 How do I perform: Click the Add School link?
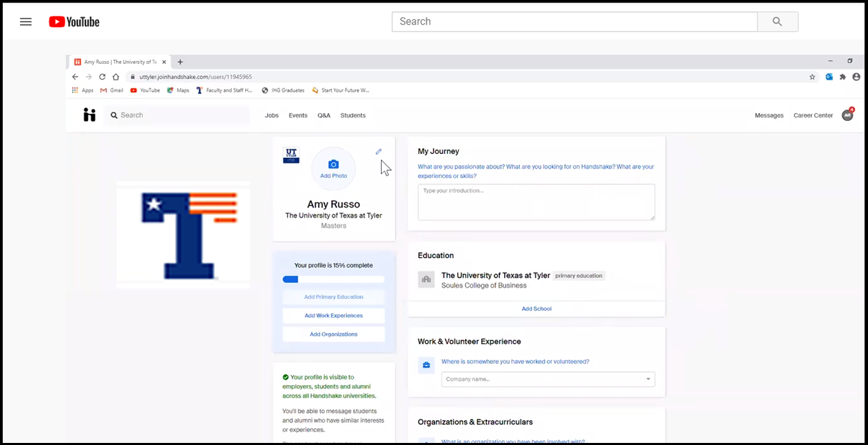[x=536, y=309]
